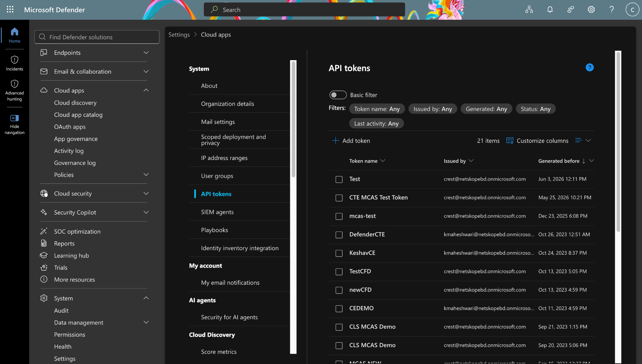Expand the Data management chevron
Viewport: 642px width, 364px height.
click(146, 322)
